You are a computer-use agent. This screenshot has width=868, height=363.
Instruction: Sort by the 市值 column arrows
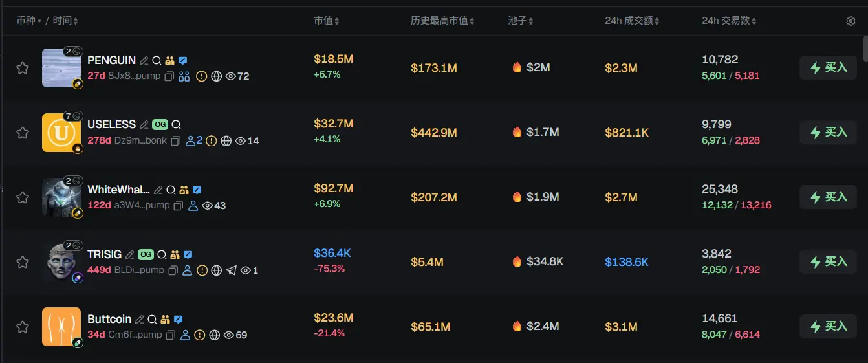327,21
